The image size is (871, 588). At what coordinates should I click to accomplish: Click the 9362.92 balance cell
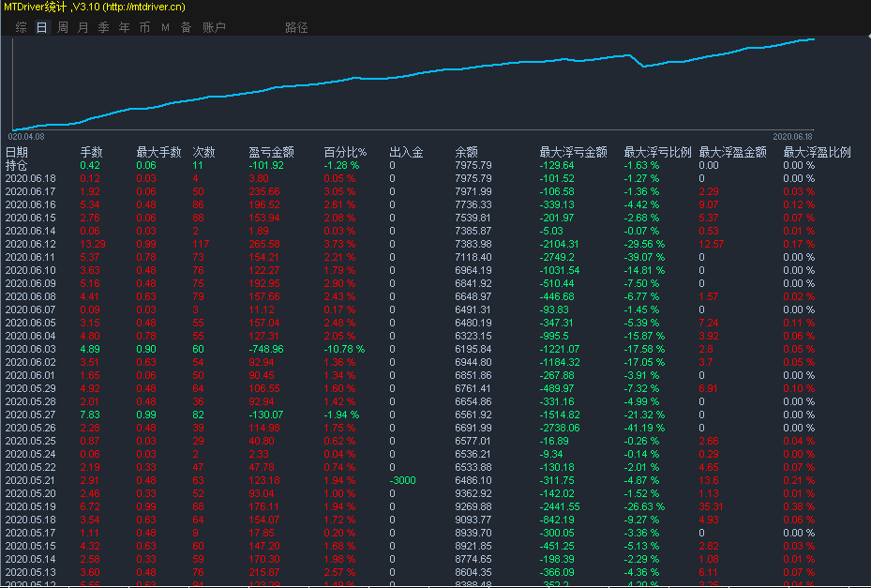click(473, 493)
